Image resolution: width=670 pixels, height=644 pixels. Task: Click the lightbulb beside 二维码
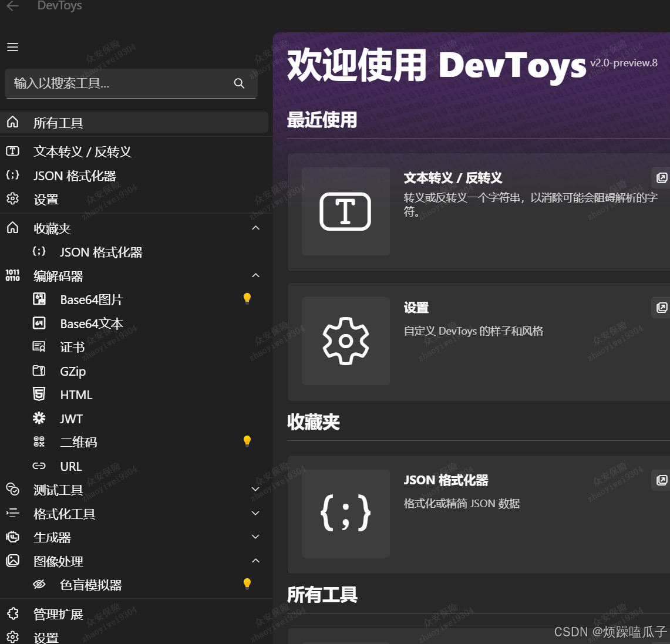tap(247, 441)
